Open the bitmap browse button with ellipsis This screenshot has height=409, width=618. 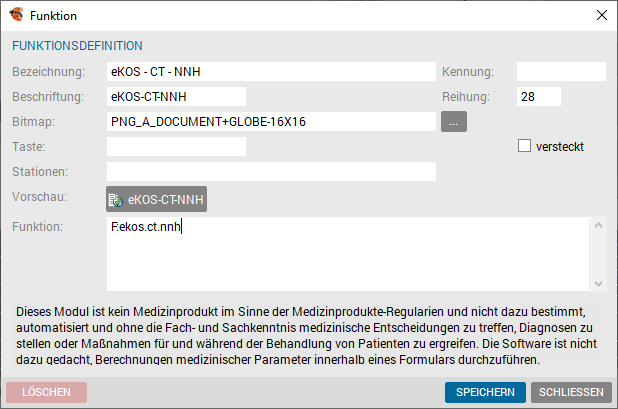[454, 121]
